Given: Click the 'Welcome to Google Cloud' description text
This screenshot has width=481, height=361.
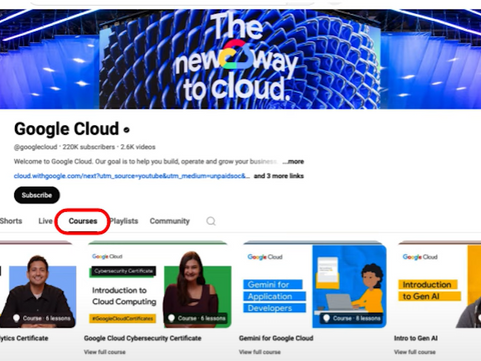Looking at the screenshot, I should point(145,162).
